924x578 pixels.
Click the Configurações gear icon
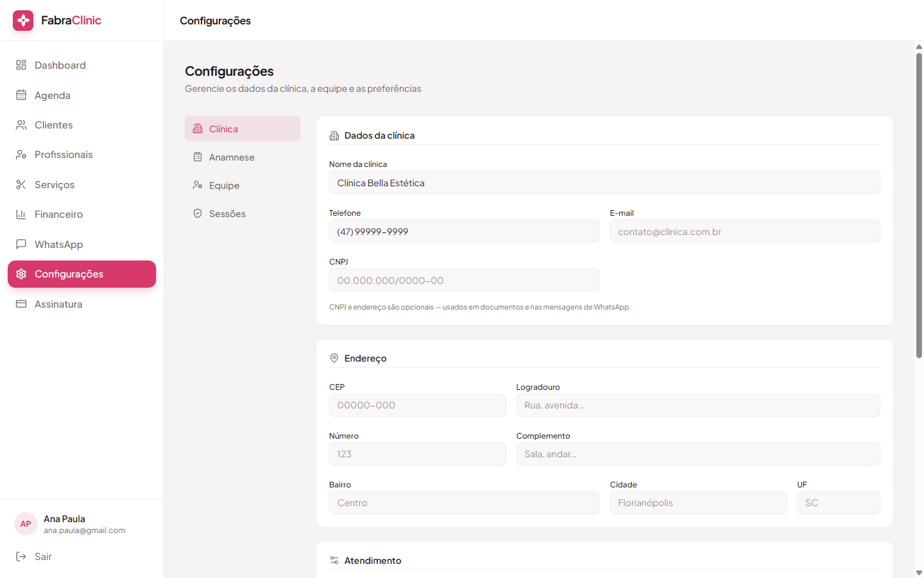pos(21,274)
